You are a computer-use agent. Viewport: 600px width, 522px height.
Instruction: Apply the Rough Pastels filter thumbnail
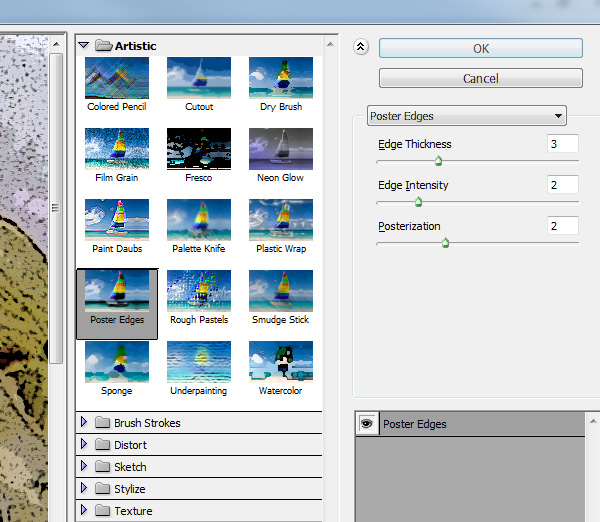[199, 291]
